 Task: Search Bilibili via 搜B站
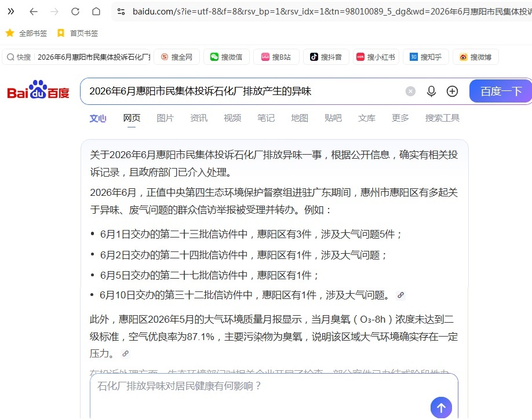pyautogui.click(x=276, y=57)
